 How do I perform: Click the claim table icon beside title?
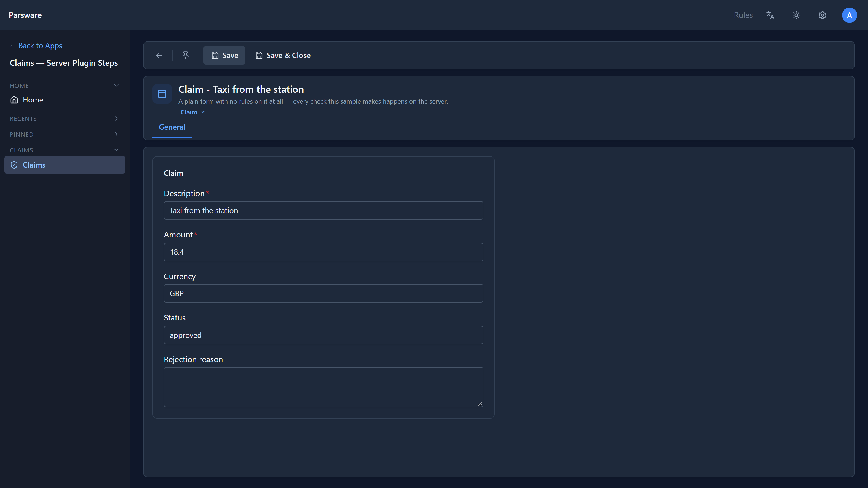[162, 94]
